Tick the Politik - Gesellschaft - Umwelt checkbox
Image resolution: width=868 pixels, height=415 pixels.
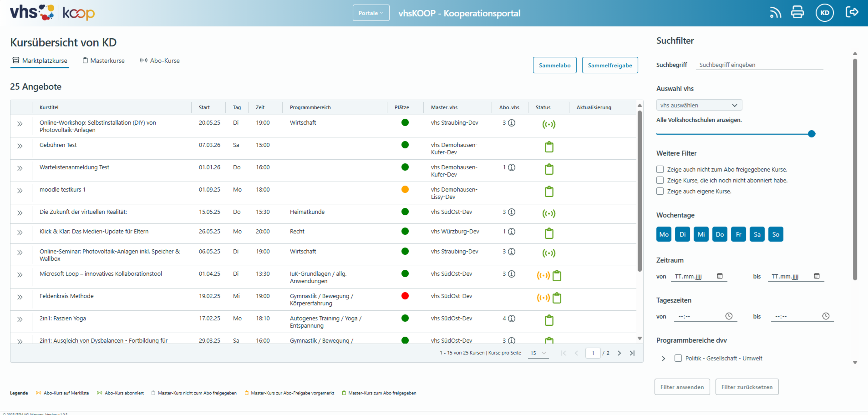pos(678,358)
